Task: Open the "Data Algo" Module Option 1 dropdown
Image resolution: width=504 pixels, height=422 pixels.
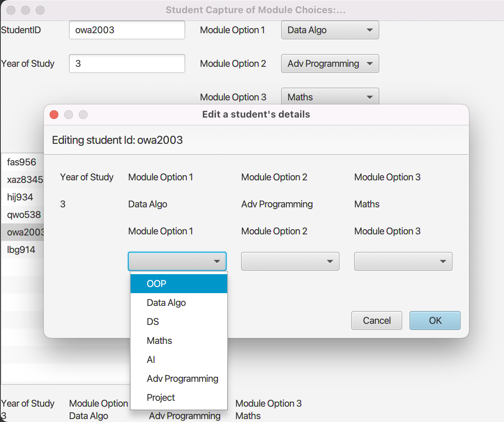Action: pyautogui.click(x=329, y=30)
